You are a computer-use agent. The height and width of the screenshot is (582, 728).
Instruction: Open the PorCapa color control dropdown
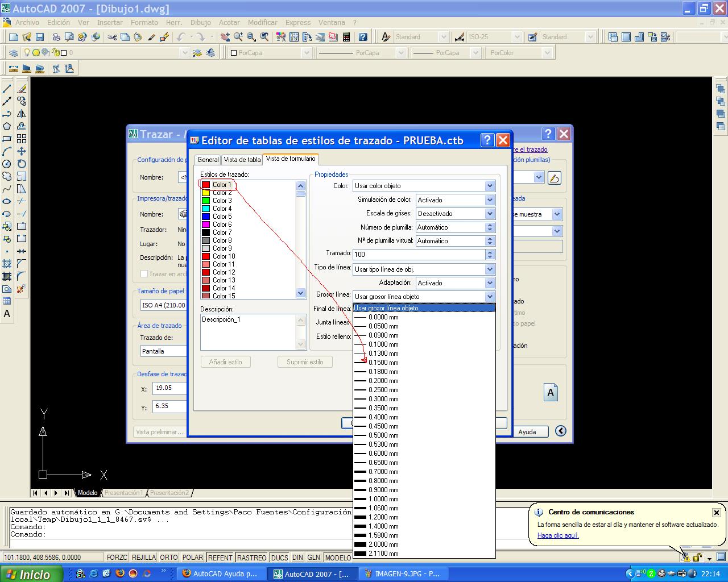pyautogui.click(x=307, y=53)
